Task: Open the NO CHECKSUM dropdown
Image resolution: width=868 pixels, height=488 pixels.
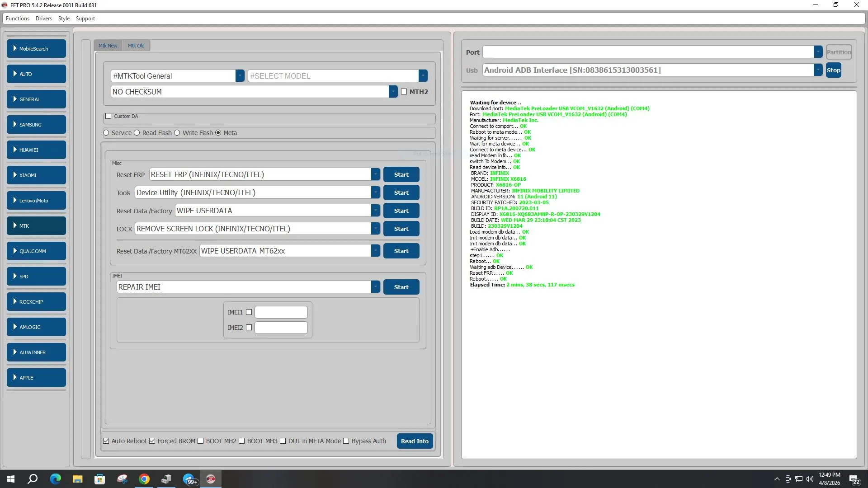Action: click(x=393, y=92)
